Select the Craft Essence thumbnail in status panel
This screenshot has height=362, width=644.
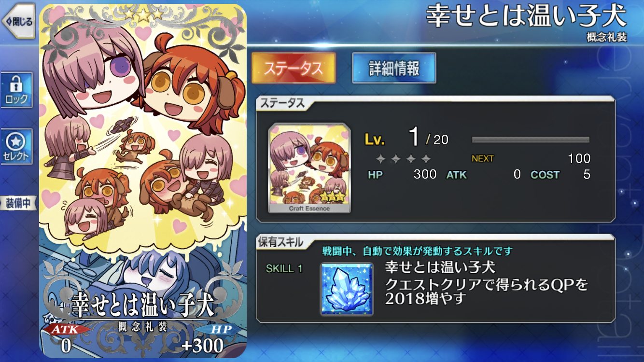pyautogui.click(x=309, y=168)
